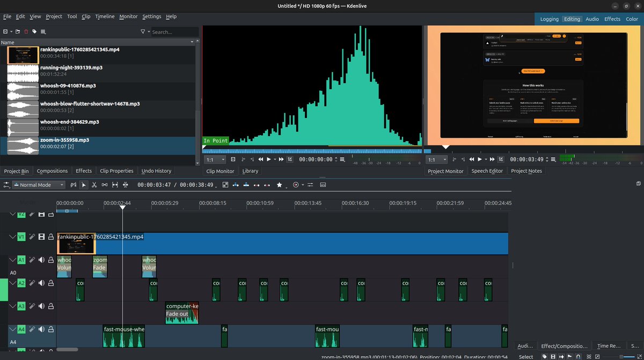The height and width of the screenshot is (360, 644).
Task: Collapse track A4 chevron
Action: coord(13,329)
